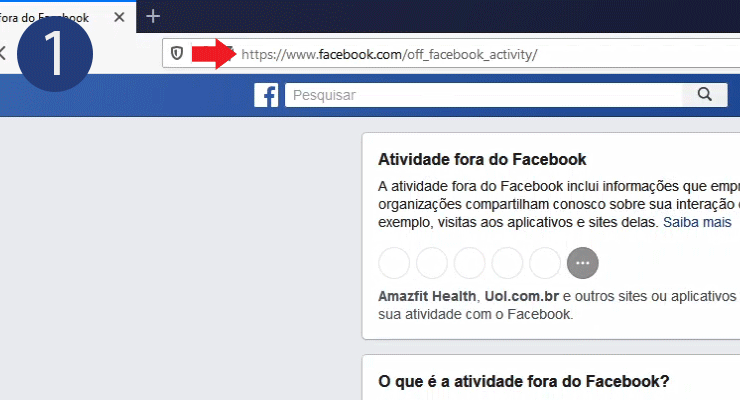740x400 pixels.
Task: Close the 'fora do Facebook' browser tab
Action: point(119,17)
